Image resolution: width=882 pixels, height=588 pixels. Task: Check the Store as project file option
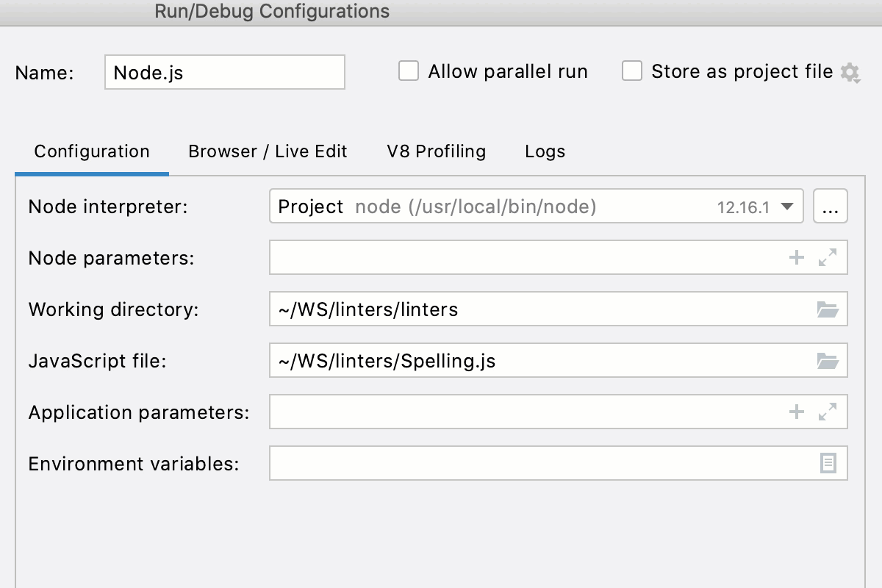click(632, 71)
